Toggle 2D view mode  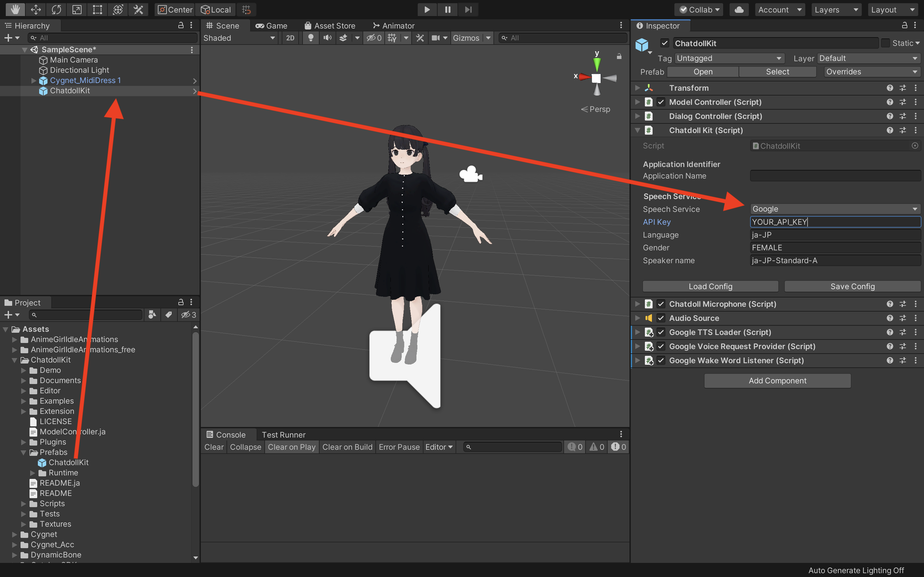pos(290,38)
